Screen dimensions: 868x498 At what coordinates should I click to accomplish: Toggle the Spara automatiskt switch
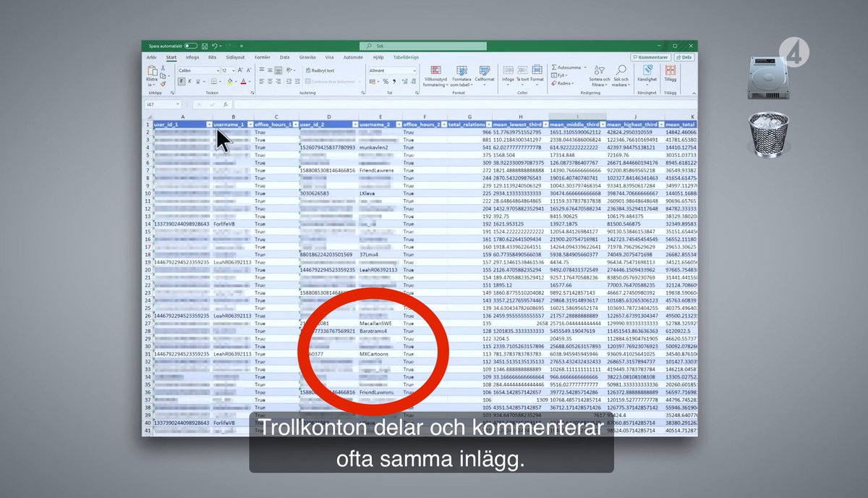[191, 46]
